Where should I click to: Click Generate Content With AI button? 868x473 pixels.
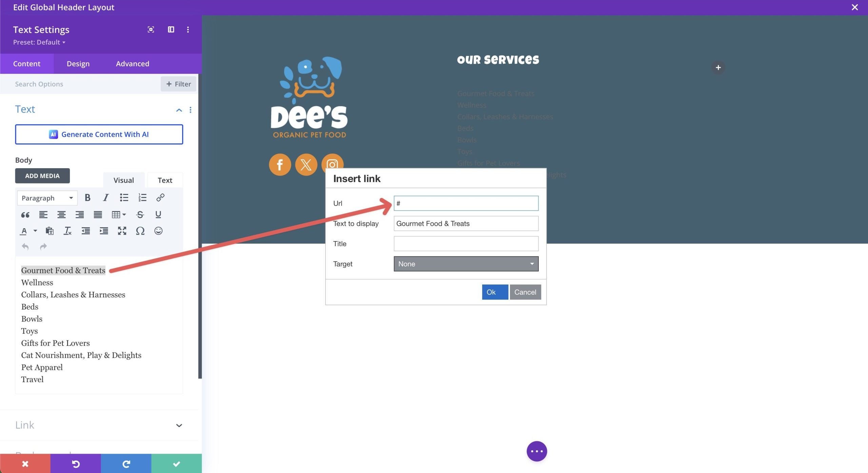tap(99, 134)
